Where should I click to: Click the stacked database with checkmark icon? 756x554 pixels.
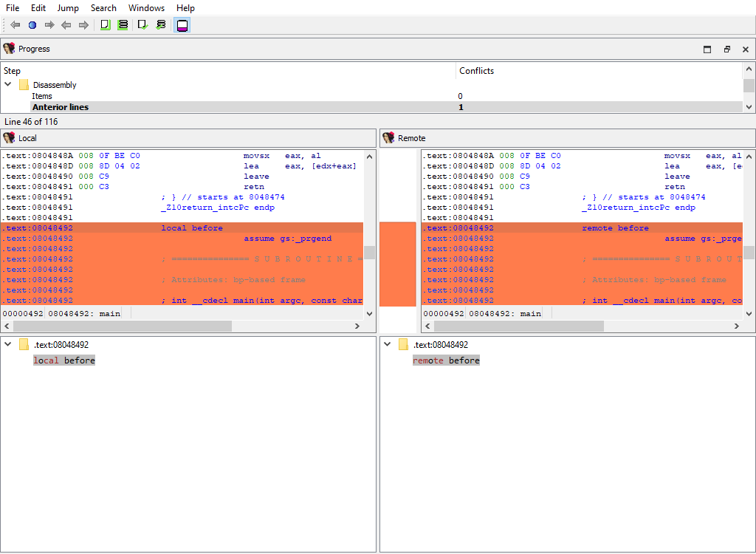point(161,25)
